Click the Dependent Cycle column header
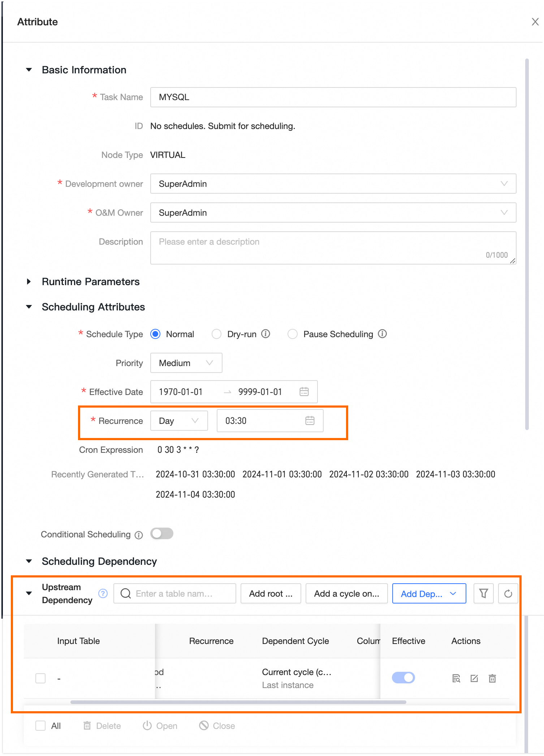The width and height of the screenshot is (544, 756). 295,641
